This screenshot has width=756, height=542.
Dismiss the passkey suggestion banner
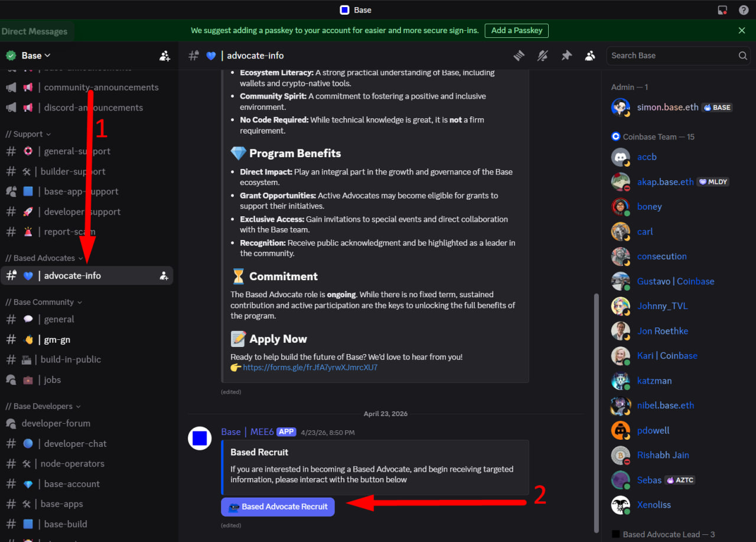coord(742,30)
